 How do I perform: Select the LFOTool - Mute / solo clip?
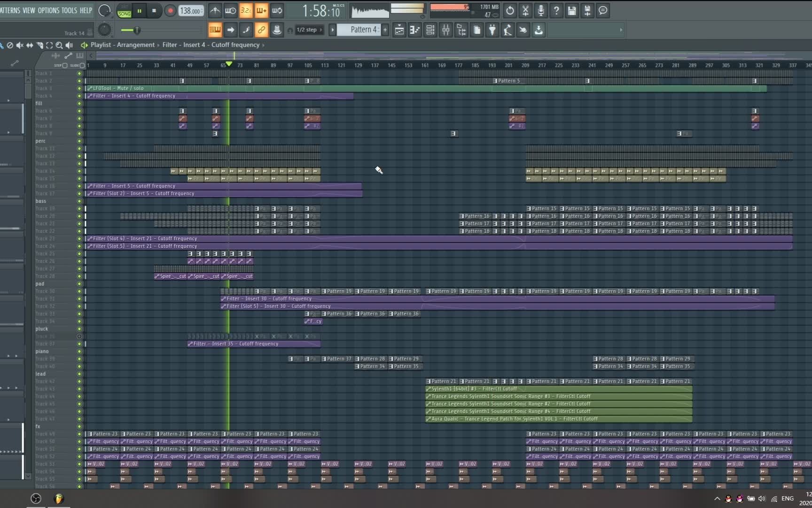pyautogui.click(x=426, y=88)
